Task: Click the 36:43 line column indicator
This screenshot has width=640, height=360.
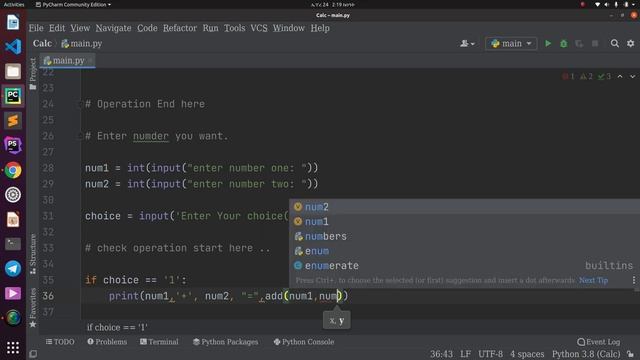Action: [441, 354]
